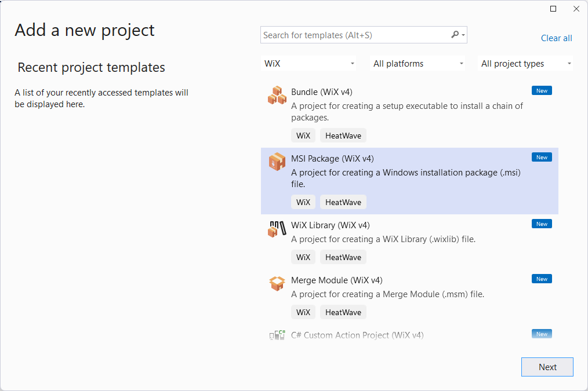
Task: Click the Merge Module package icon
Action: point(277,284)
